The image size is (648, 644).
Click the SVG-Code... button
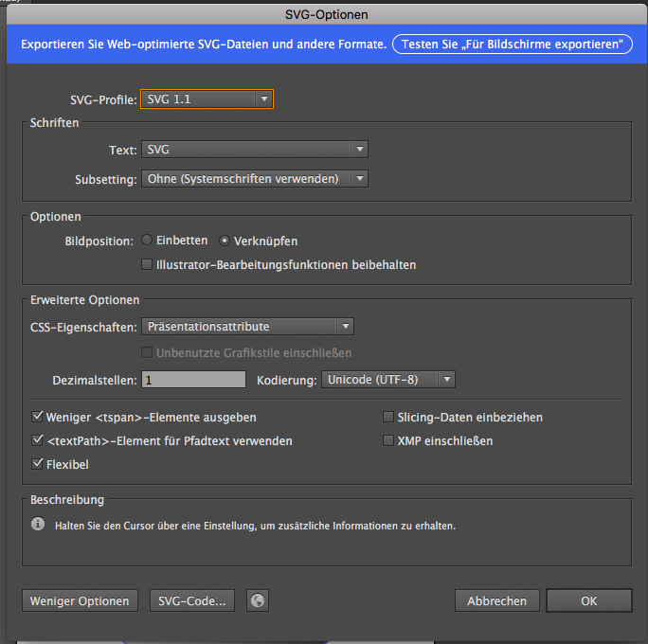(x=192, y=600)
